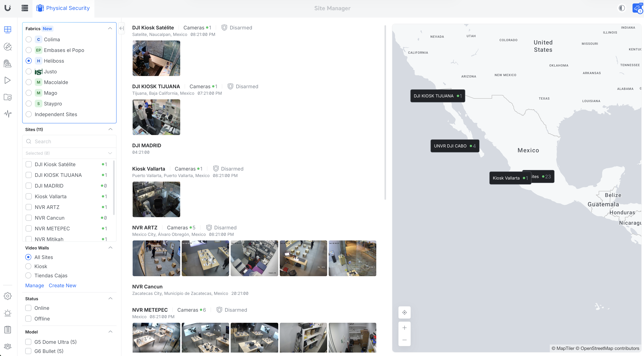Open the Selected (0) dropdown
Viewport: 644px width, 356px height.
pos(69,153)
